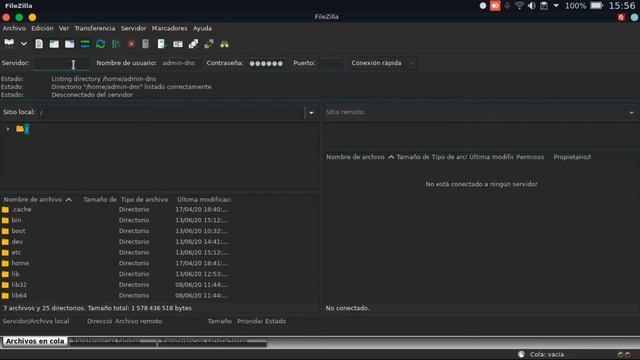Open the Ver menu

point(64,28)
